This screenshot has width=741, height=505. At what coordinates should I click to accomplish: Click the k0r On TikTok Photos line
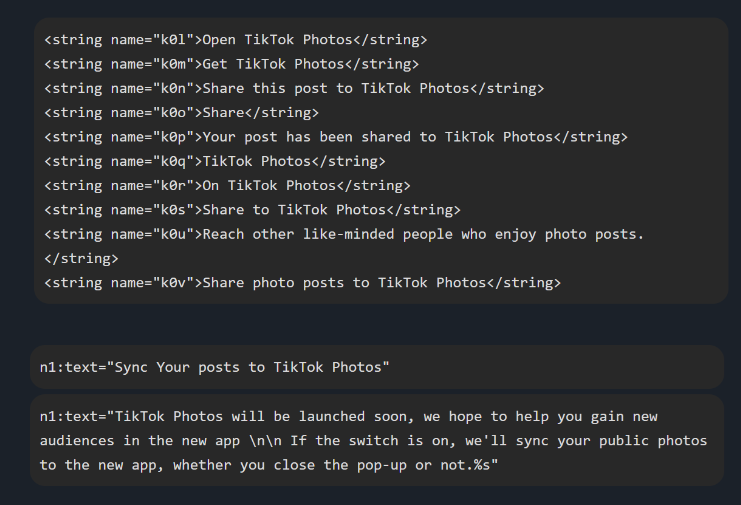pyautogui.click(x=227, y=186)
